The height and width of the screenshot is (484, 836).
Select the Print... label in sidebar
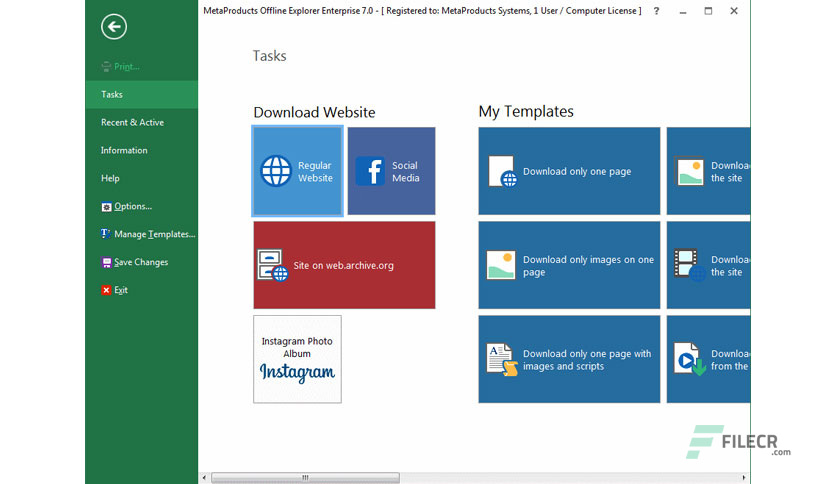click(x=127, y=67)
